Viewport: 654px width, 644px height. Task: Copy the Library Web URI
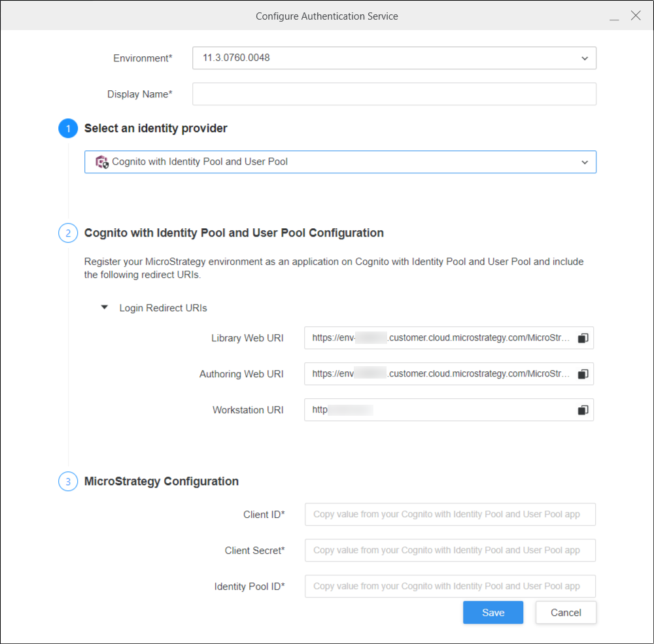coord(583,338)
